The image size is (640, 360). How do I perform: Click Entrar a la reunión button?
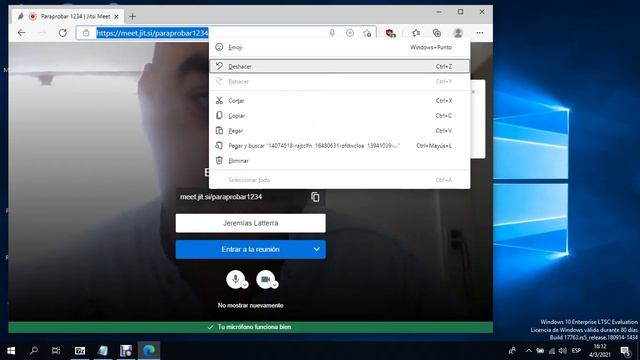pyautogui.click(x=251, y=249)
